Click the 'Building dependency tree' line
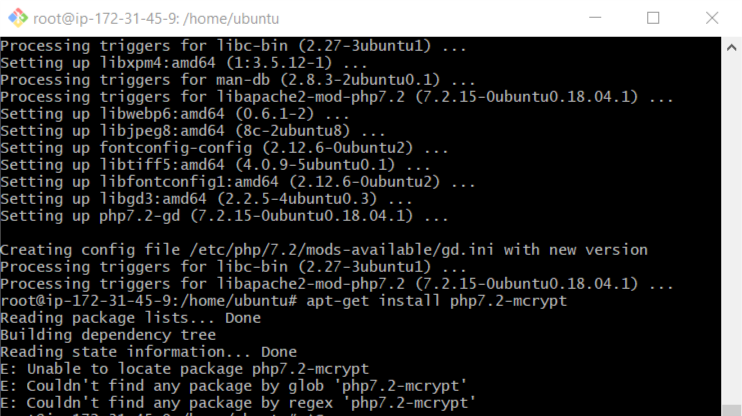 point(108,335)
